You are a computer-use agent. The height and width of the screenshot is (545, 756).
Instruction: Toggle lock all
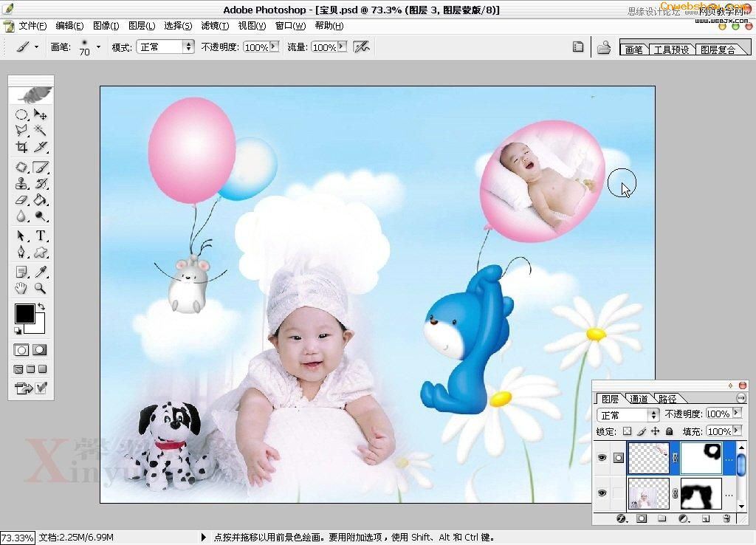669,431
